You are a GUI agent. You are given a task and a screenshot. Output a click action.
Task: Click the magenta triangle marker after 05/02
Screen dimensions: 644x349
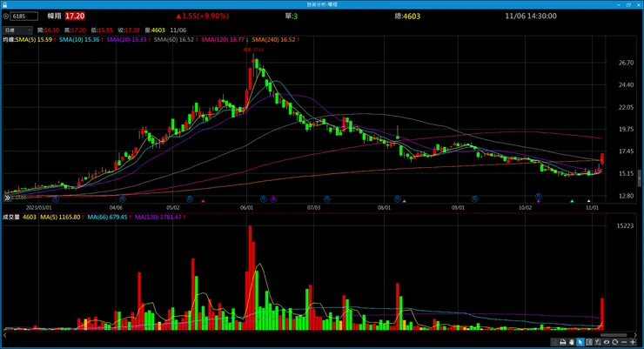pos(203,201)
